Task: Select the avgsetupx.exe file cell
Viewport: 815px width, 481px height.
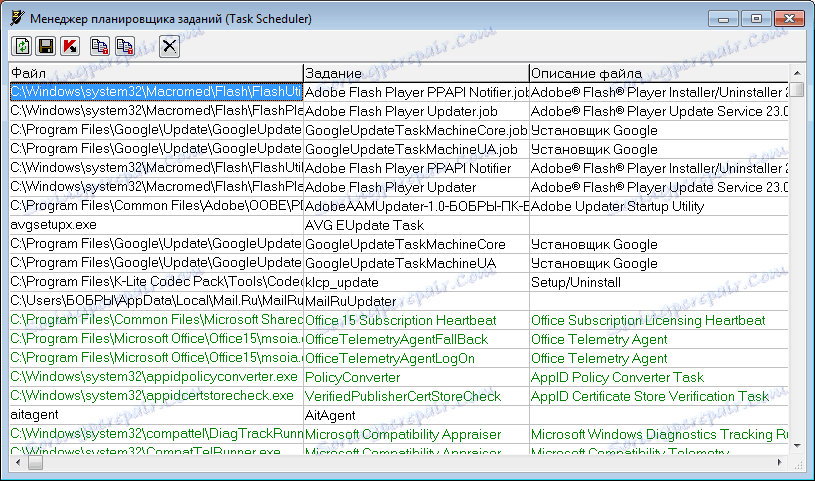Action: pos(156,225)
